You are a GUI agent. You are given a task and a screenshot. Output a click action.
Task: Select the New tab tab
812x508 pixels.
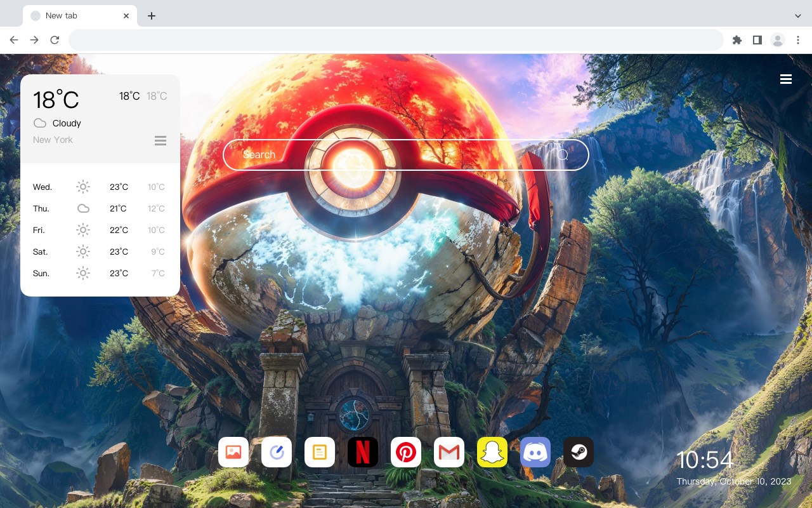tap(80, 16)
